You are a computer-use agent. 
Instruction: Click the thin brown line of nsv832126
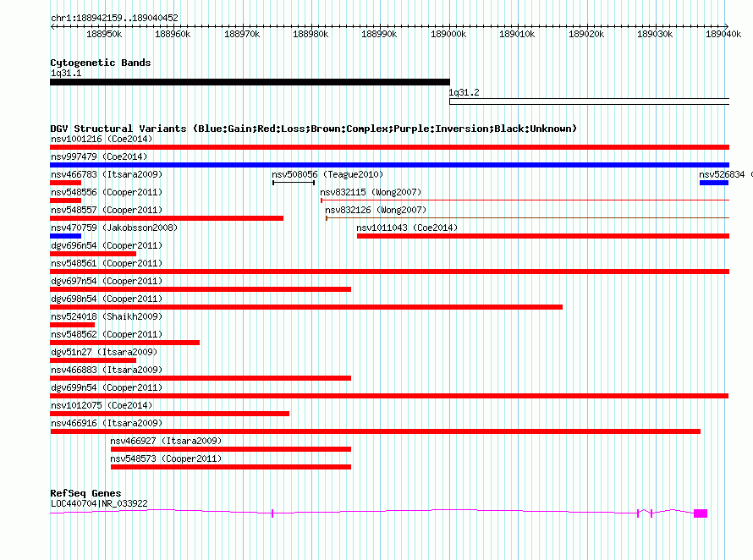click(527, 218)
